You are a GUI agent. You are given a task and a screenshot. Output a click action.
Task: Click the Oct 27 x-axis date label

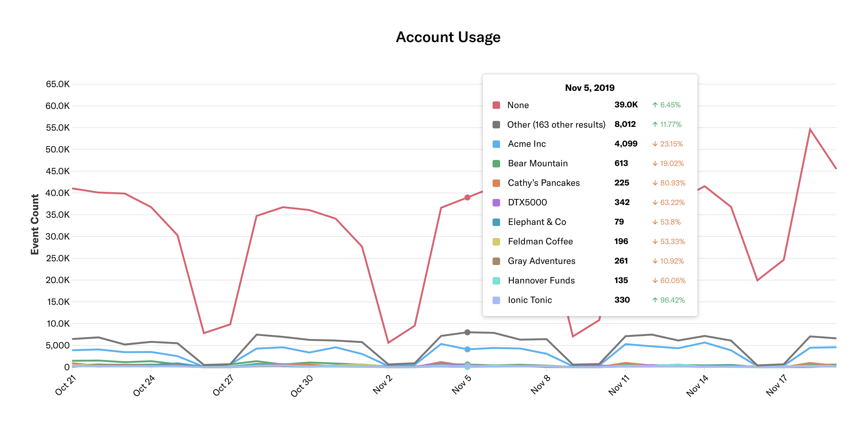(x=223, y=385)
